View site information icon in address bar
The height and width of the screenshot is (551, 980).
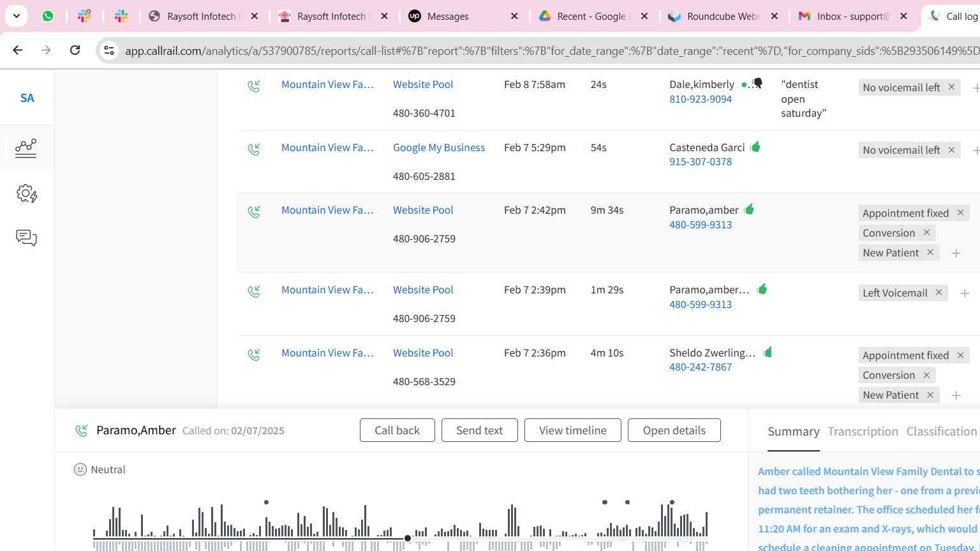coord(109,50)
